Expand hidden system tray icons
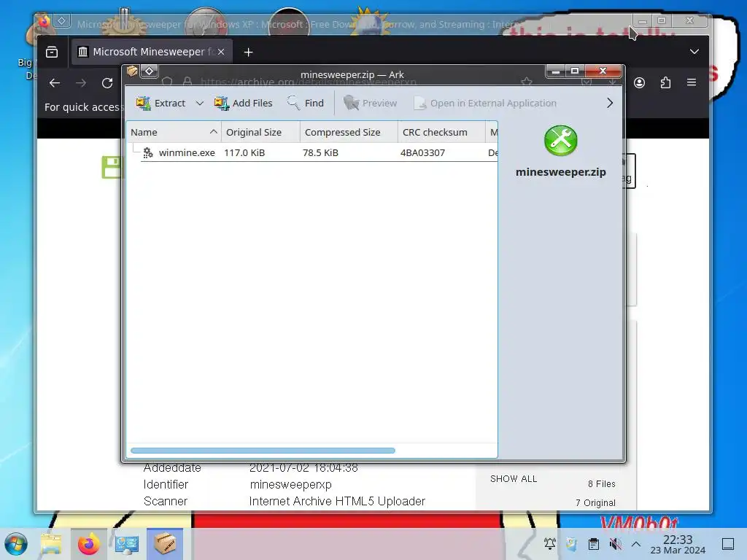Screen dimensions: 747x560 click(636, 543)
